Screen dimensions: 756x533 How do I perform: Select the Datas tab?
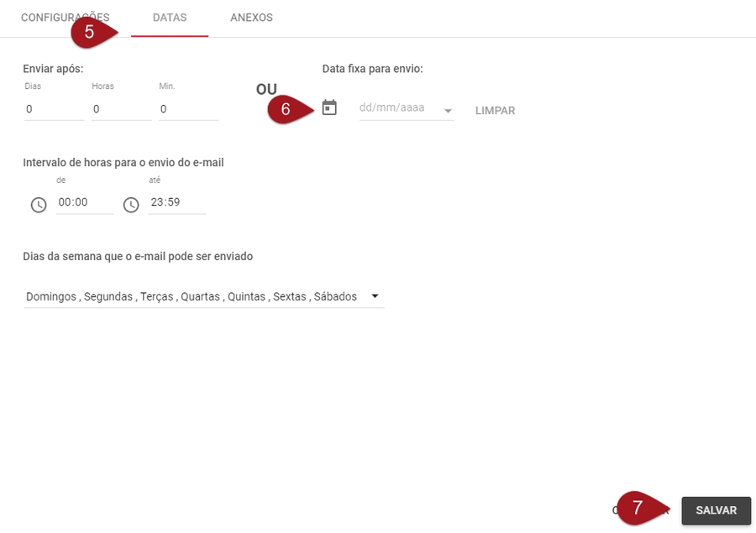(x=170, y=18)
